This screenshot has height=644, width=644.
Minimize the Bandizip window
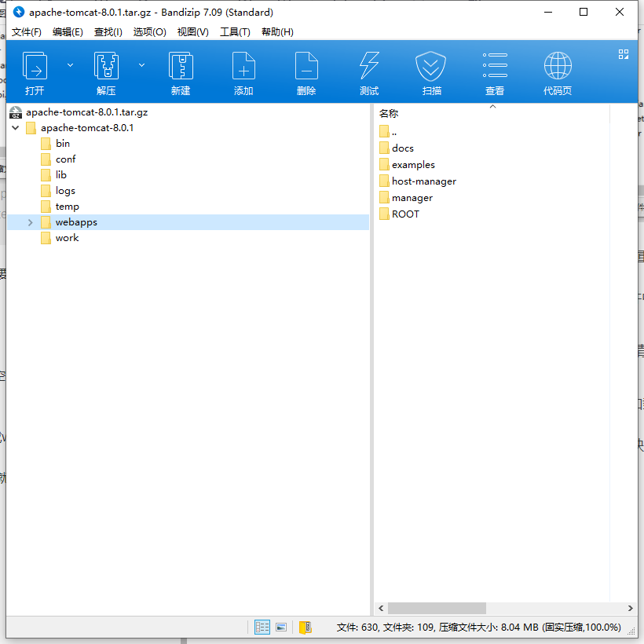tap(548, 12)
